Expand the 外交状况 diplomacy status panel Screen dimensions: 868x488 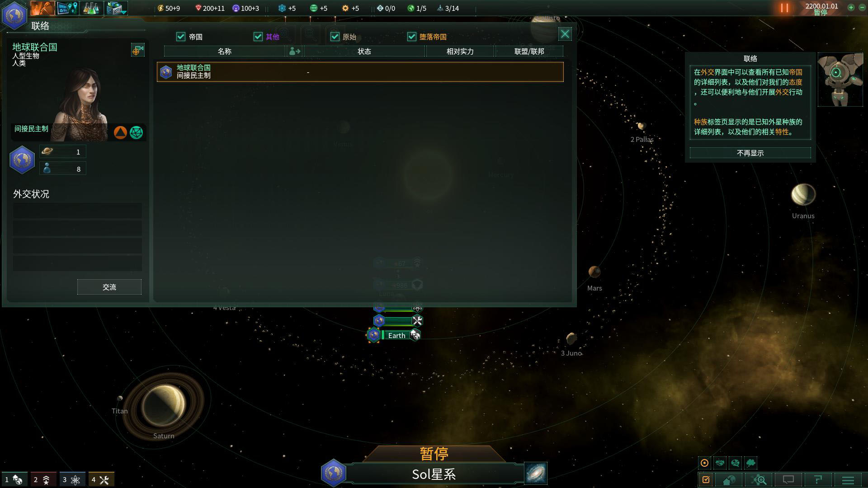(31, 193)
